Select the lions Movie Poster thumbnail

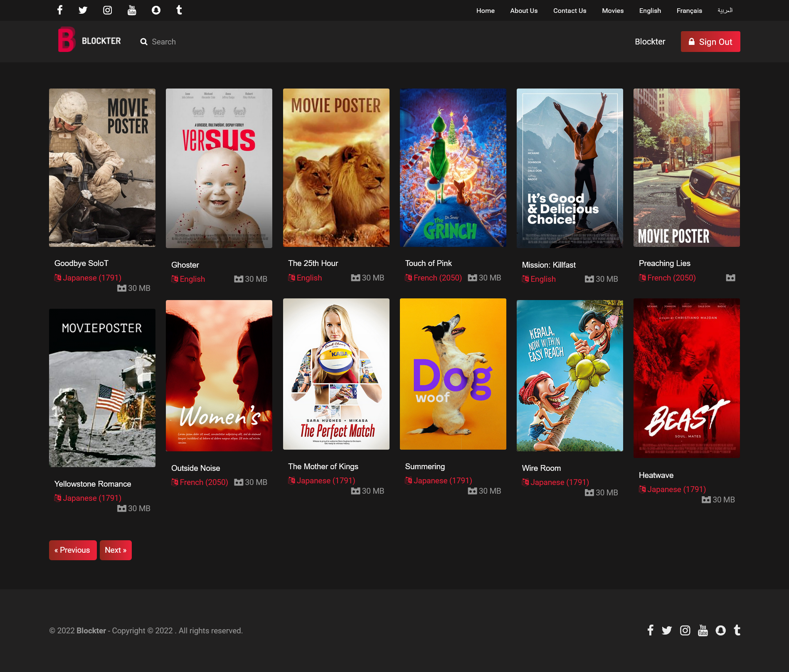coord(336,167)
